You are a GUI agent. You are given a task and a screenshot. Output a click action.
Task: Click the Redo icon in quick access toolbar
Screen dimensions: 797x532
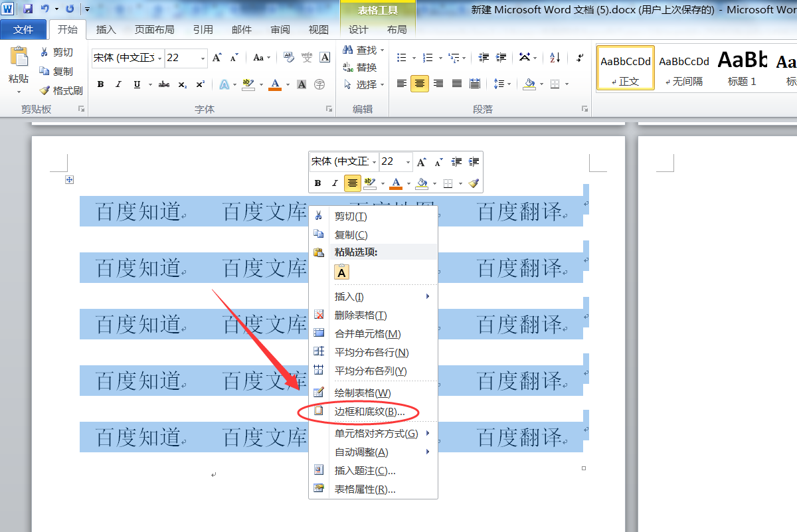coord(70,9)
